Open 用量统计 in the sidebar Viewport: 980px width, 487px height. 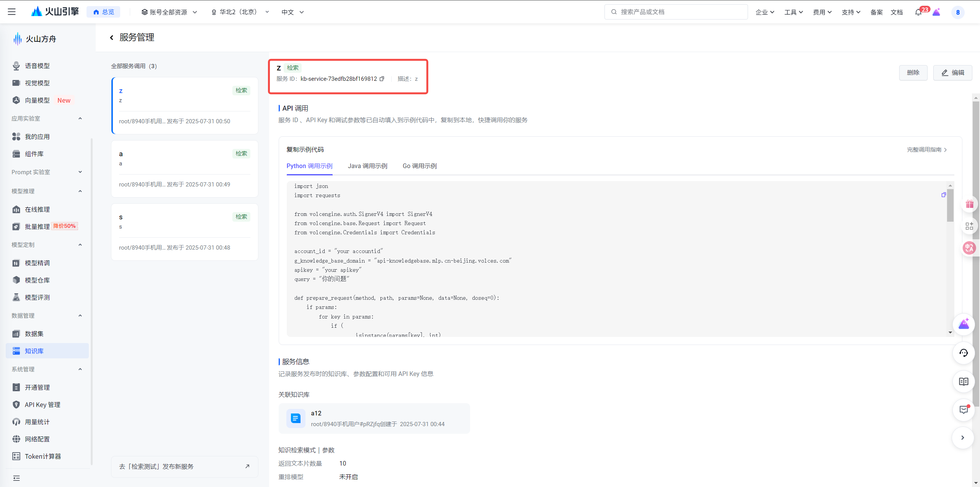pos(47,422)
